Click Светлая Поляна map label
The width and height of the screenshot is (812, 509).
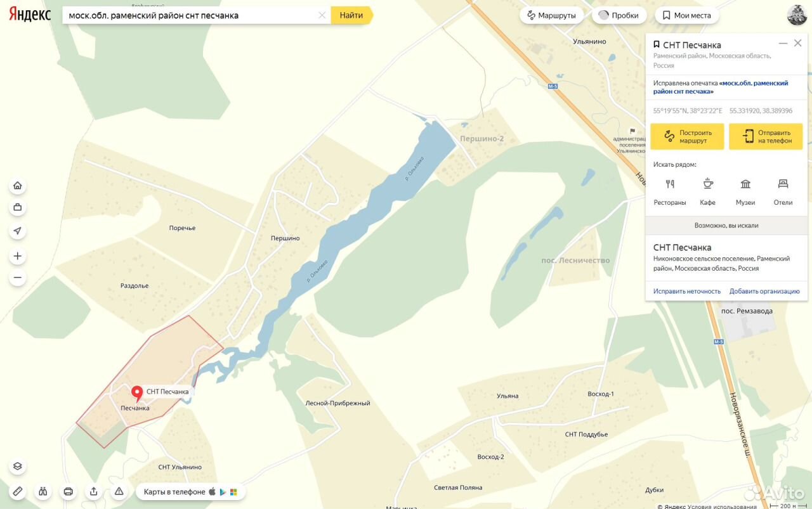(x=458, y=487)
